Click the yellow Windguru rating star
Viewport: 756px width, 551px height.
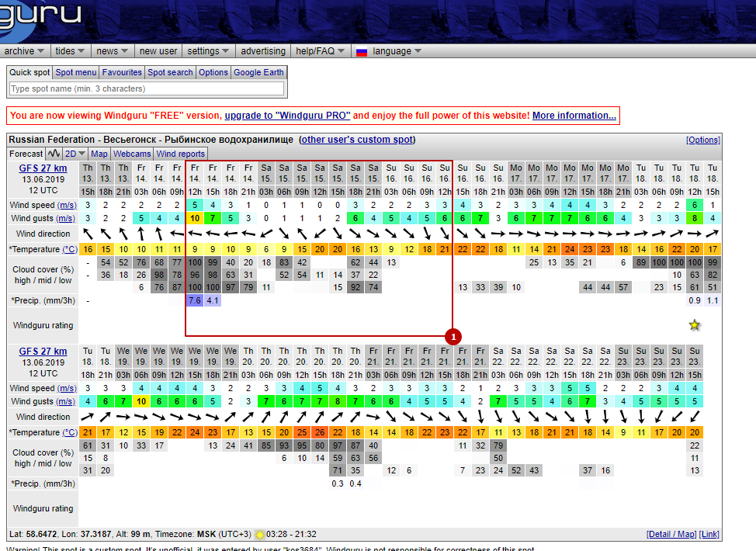tap(695, 325)
